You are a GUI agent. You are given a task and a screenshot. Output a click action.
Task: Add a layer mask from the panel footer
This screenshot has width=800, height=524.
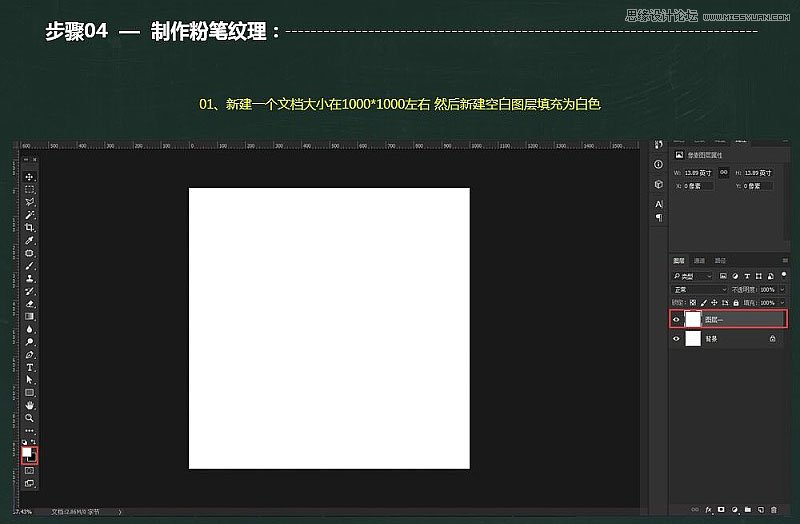pyautogui.click(x=721, y=509)
